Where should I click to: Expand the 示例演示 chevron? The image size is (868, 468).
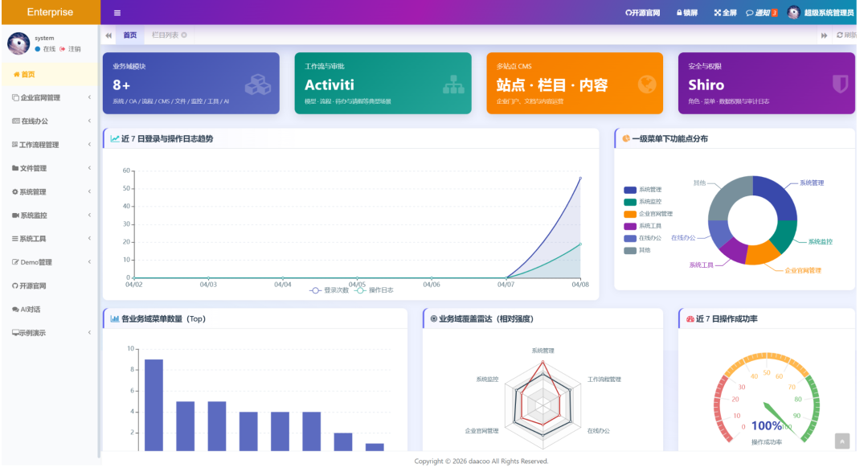[x=90, y=333]
